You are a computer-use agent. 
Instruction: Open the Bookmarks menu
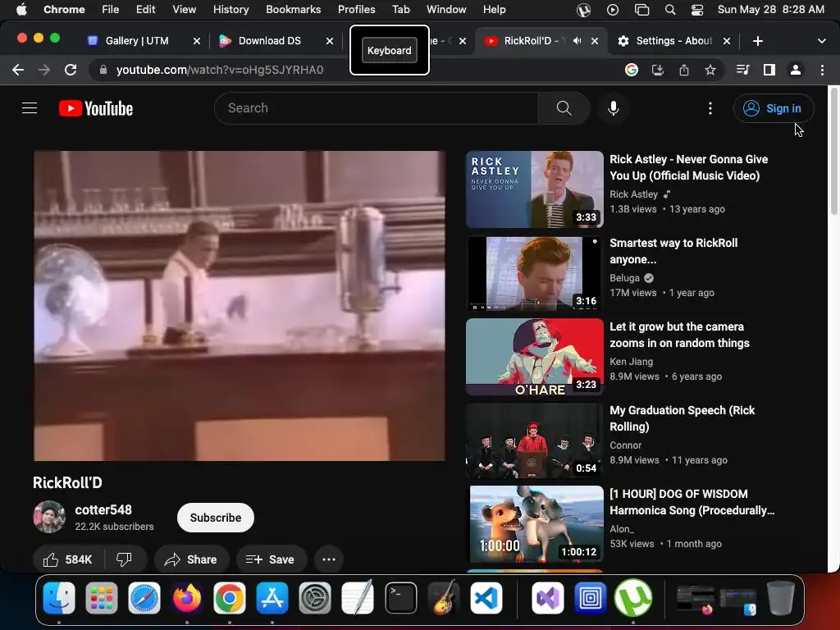(x=293, y=10)
